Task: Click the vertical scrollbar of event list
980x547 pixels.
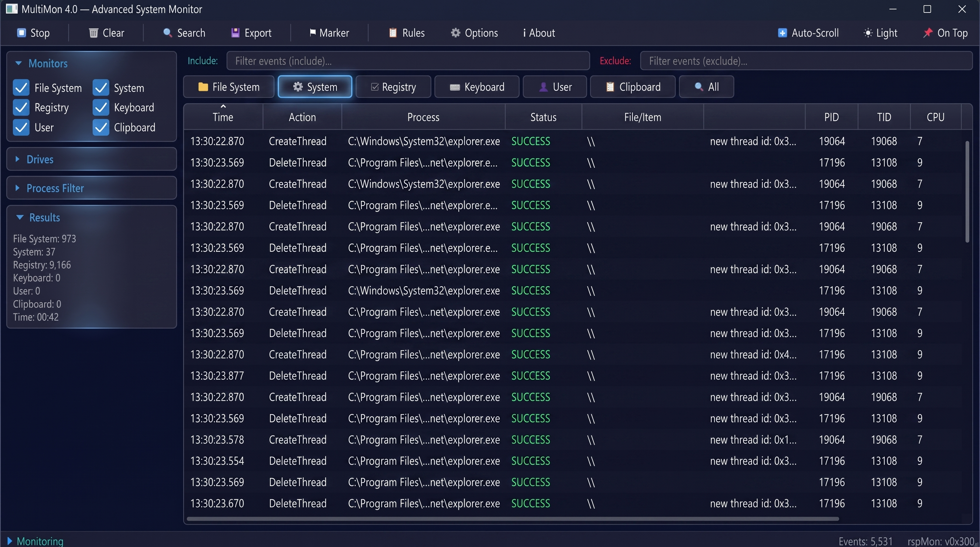Action: click(967, 192)
